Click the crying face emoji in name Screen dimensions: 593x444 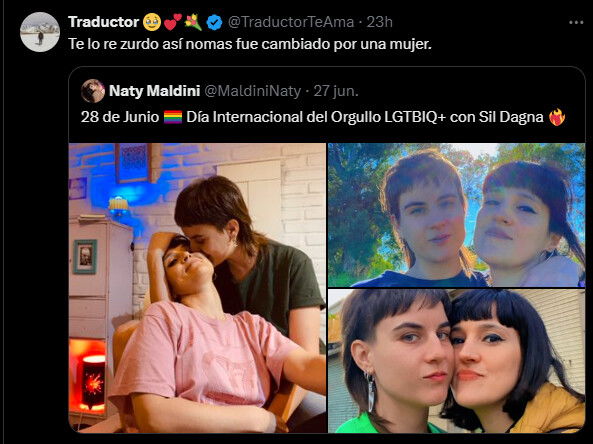pos(152,22)
